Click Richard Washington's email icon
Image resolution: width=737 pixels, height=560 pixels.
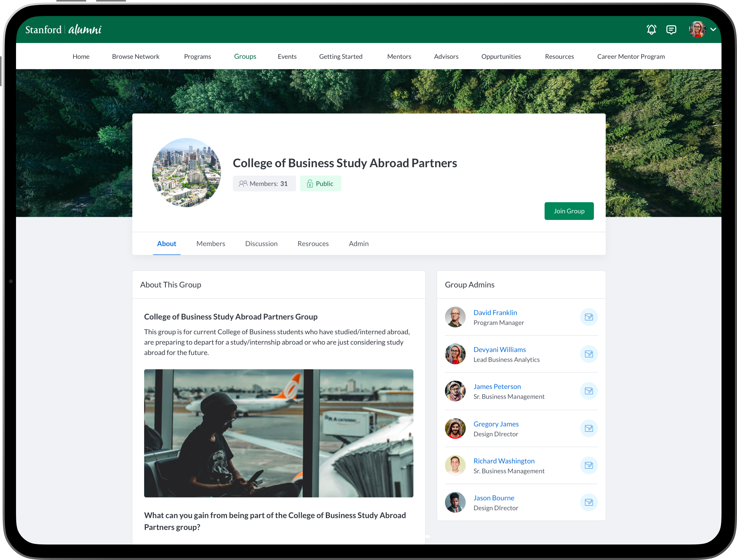pyautogui.click(x=589, y=465)
